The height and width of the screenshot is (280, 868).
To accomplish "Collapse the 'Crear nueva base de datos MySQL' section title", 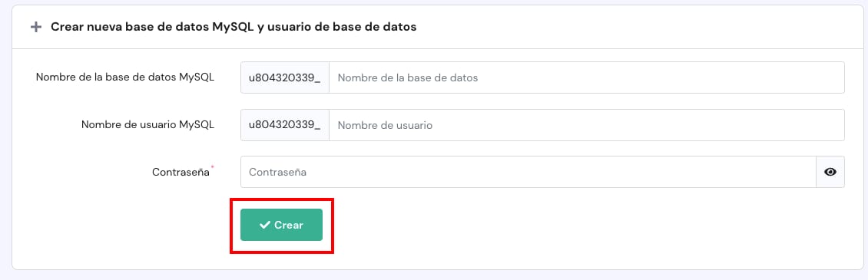I will click(234, 27).
